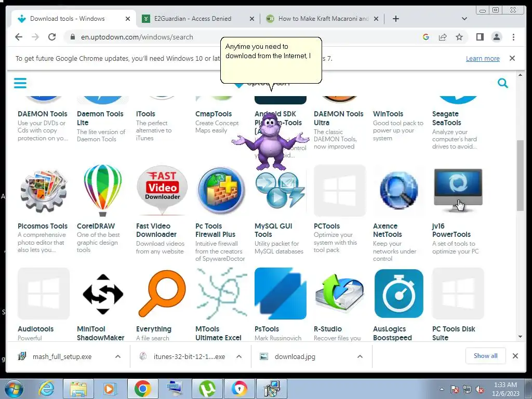Open the DAEMON Tools Ultra link
This screenshot has width=532, height=399.
338,118
